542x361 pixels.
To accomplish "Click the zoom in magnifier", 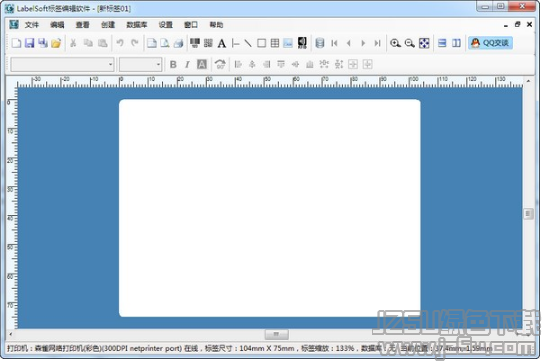I will coord(395,43).
